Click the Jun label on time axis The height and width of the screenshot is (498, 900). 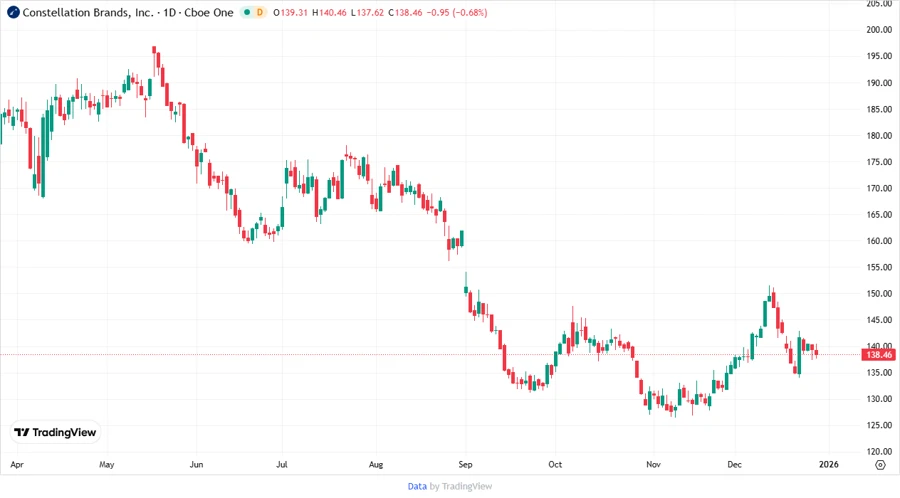point(196,464)
